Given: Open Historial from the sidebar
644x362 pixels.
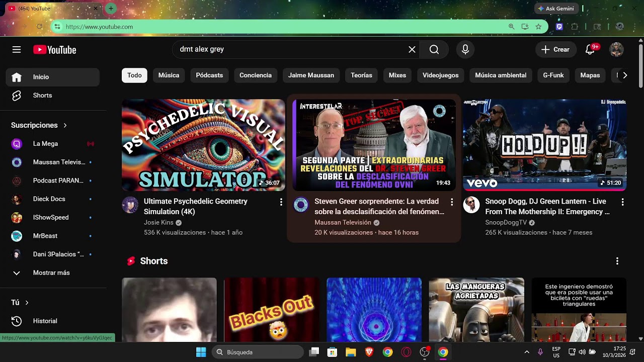Looking at the screenshot, I should point(53,321).
